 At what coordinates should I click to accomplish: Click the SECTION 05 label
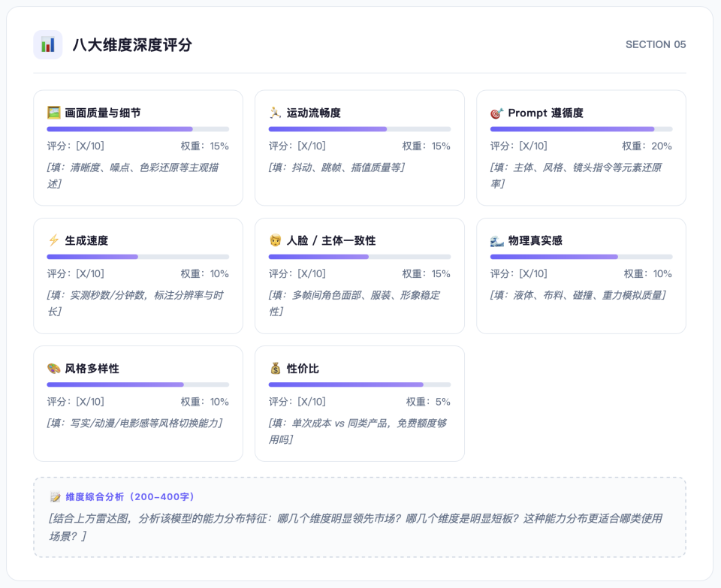656,44
